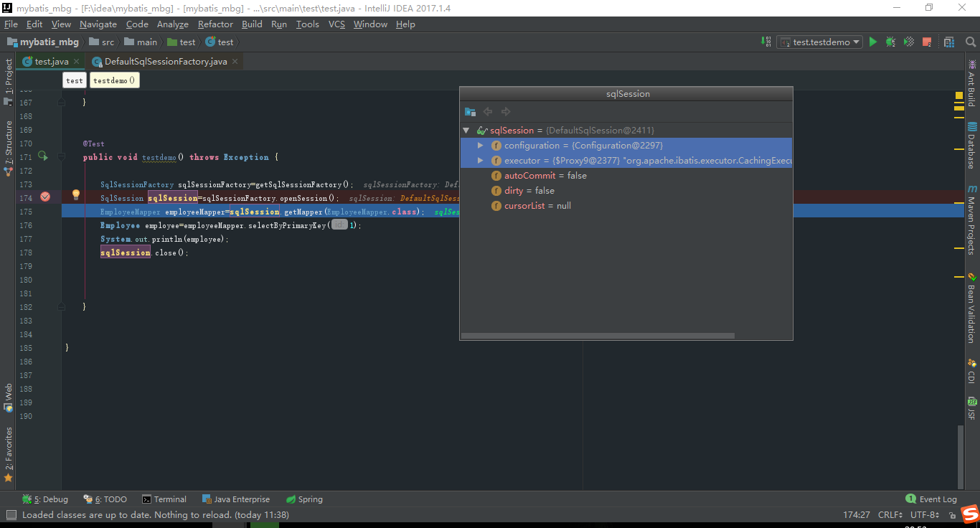The width and height of the screenshot is (980, 528).
Task: Run test.testdemo with Coverage icon
Action: pos(908,42)
